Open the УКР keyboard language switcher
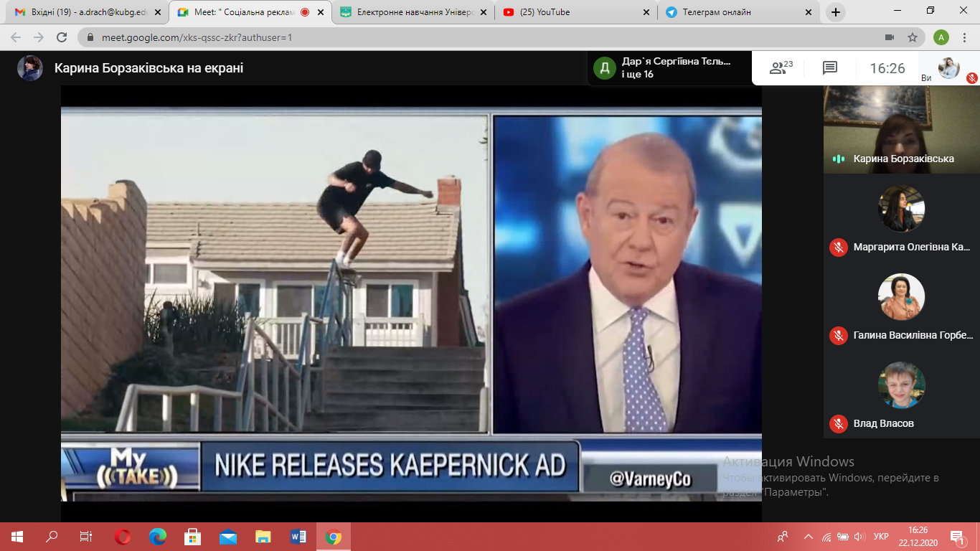This screenshot has height=551, width=980. click(881, 537)
